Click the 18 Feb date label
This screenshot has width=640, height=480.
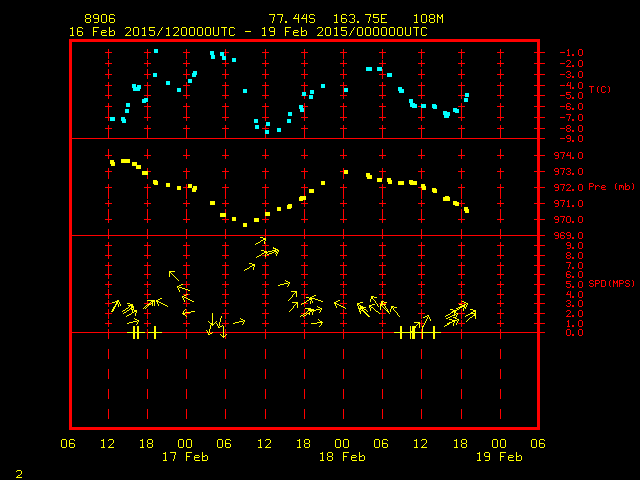tap(342, 457)
